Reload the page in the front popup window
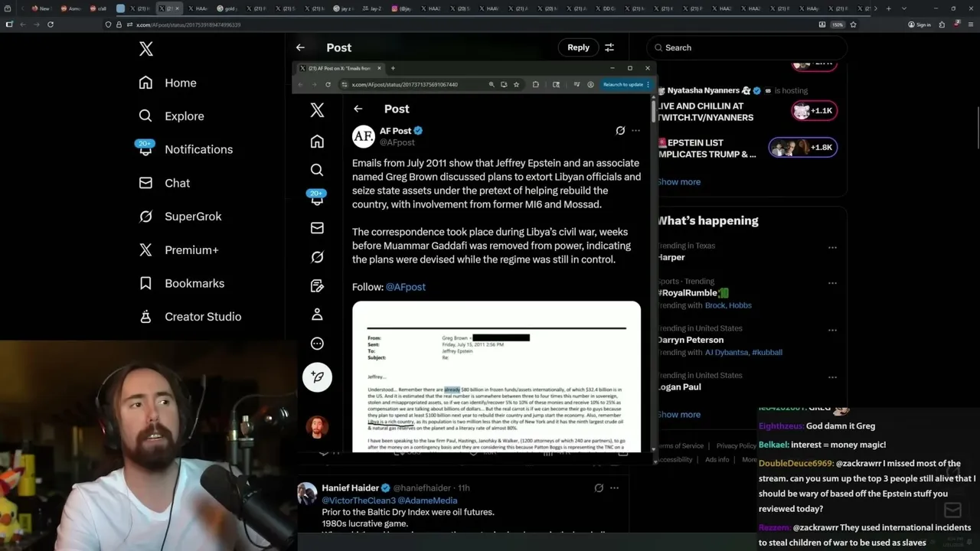The width and height of the screenshot is (980, 551). click(328, 84)
